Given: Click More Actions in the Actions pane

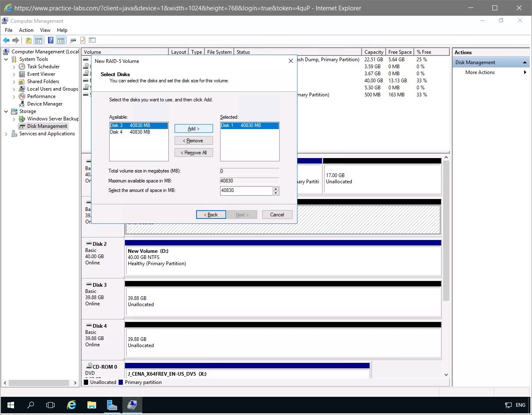Looking at the screenshot, I should [480, 72].
